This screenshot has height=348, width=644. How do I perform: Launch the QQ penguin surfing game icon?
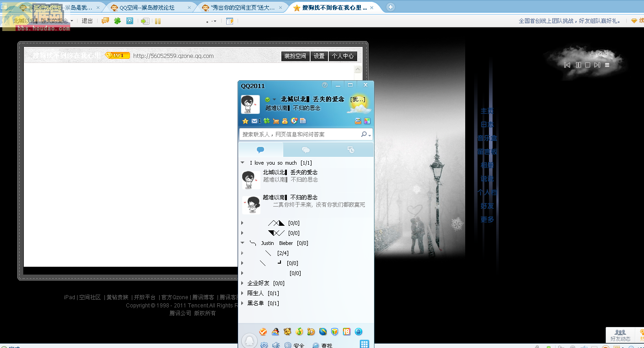tap(275, 332)
